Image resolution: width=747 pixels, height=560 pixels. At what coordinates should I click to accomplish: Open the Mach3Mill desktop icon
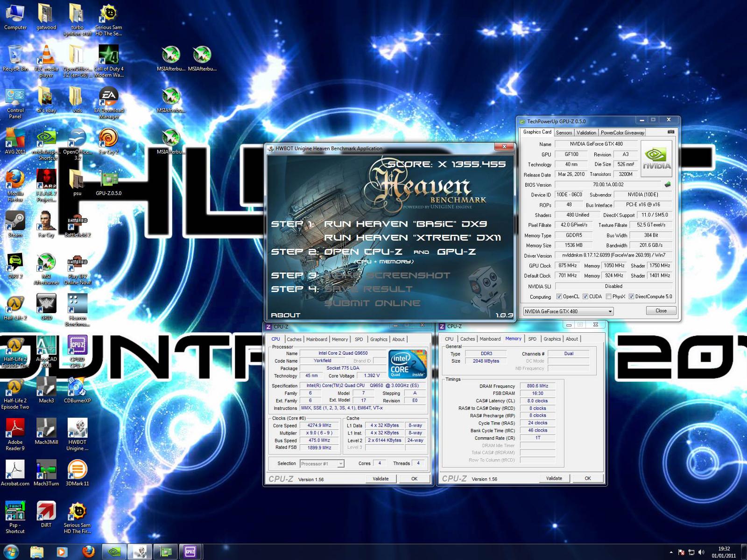[46, 432]
